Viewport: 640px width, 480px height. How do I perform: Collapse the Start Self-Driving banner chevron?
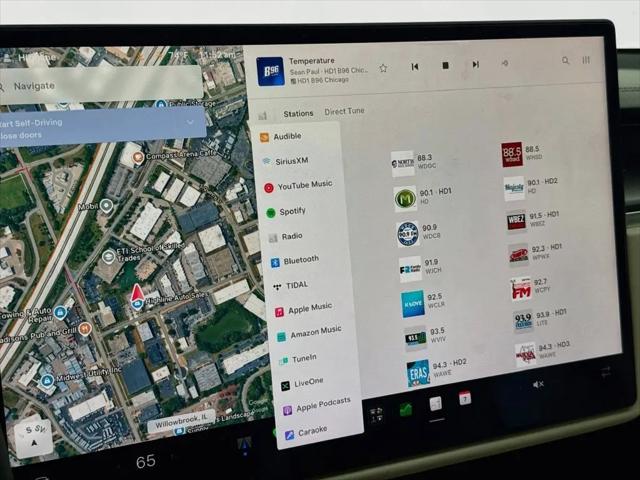point(190,122)
